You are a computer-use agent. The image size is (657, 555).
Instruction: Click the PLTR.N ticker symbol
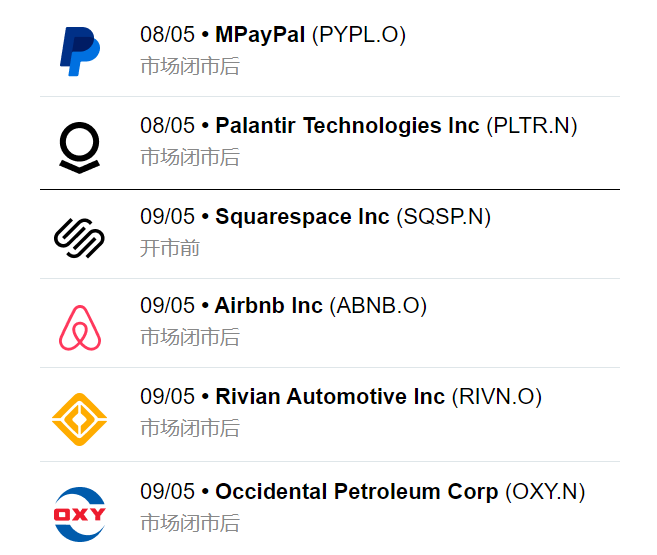[x=532, y=126]
